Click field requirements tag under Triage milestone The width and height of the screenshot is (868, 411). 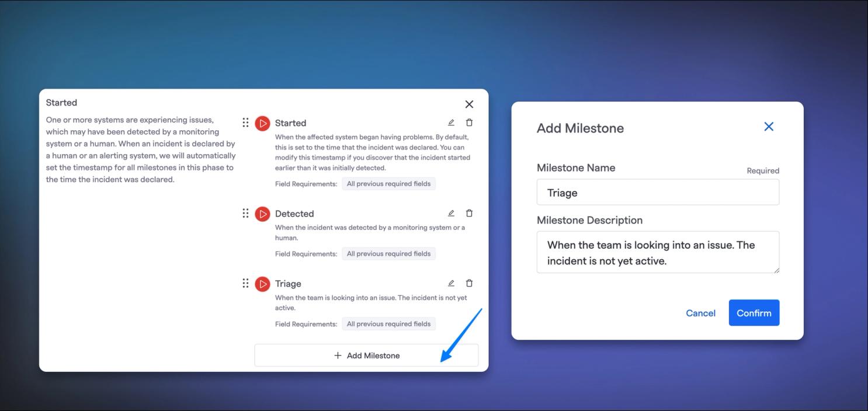click(x=388, y=324)
